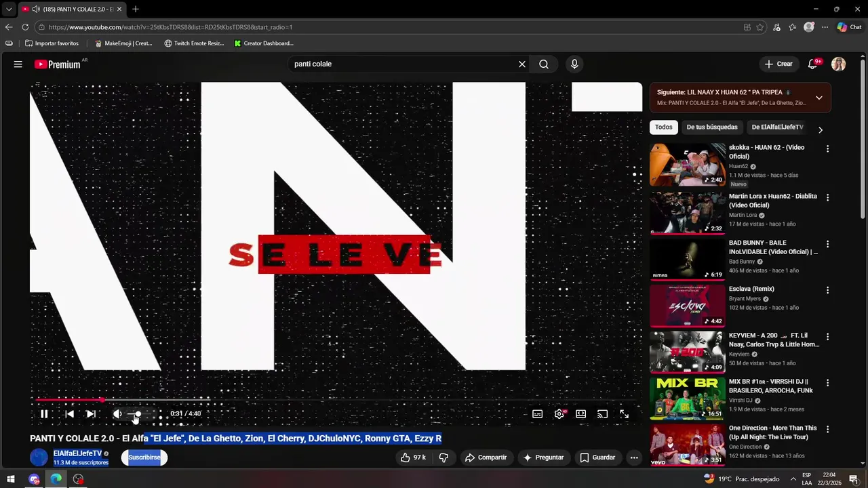
Task: Save video with the Guardar button
Action: click(x=597, y=457)
